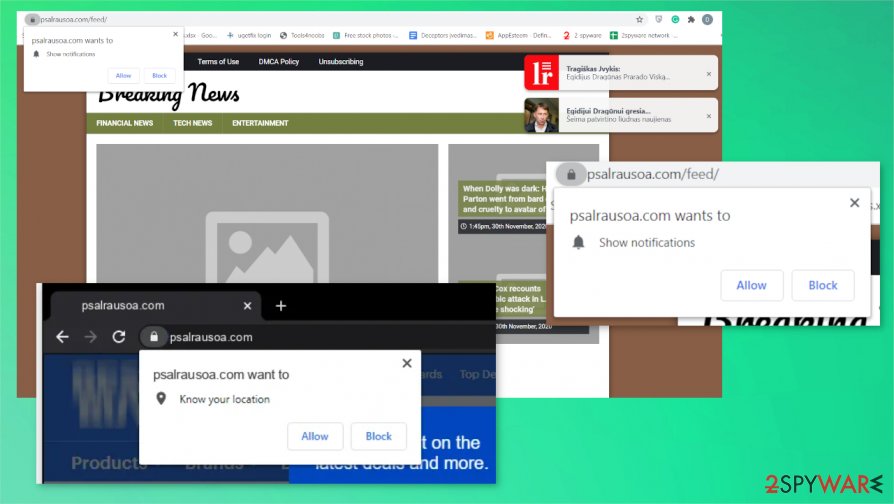
Task: Click the psalrausoa.com address field in dark browser
Action: pos(211,337)
